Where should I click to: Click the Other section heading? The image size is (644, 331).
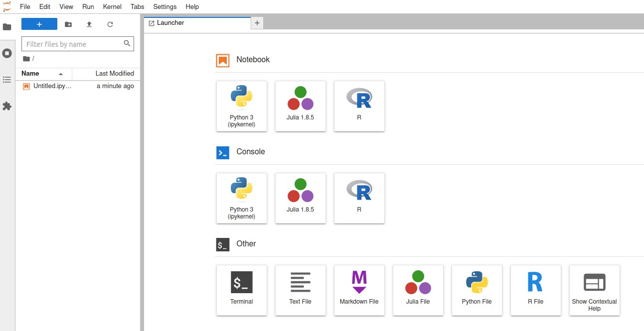point(246,244)
